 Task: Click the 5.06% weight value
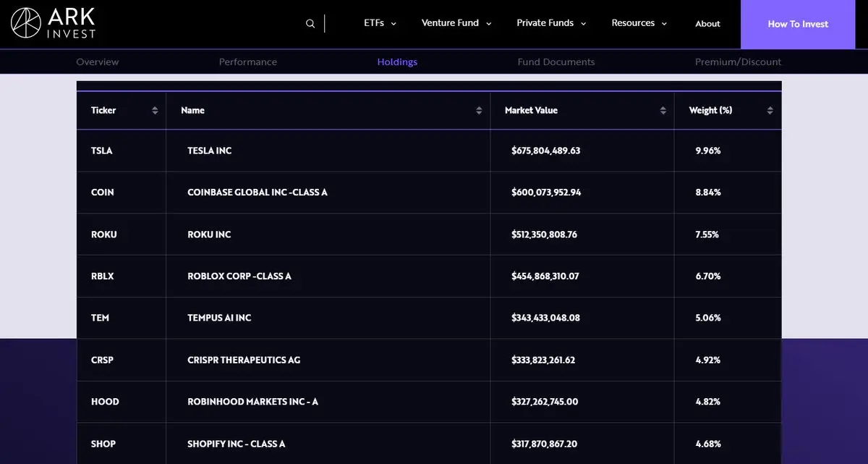[x=708, y=318]
